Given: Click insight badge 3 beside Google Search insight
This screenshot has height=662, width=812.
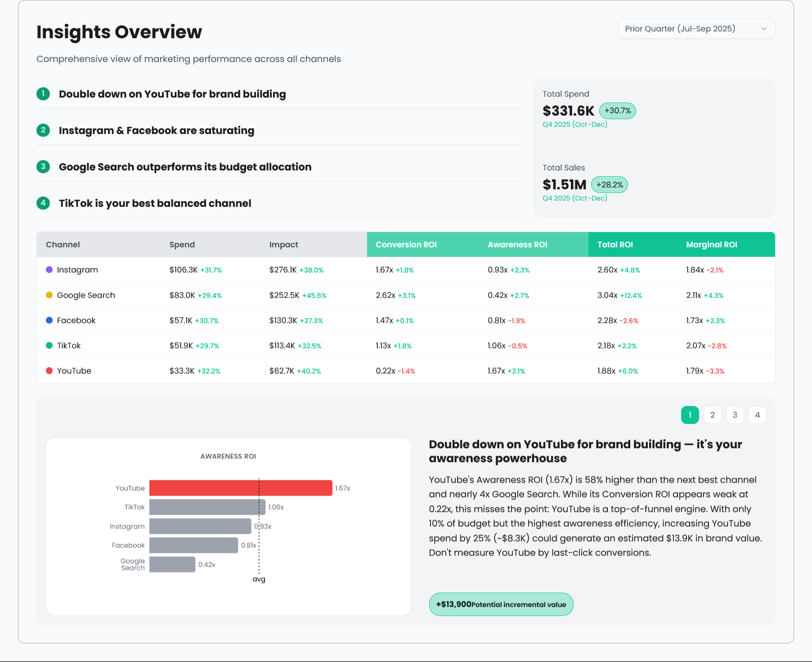Looking at the screenshot, I should tap(43, 167).
